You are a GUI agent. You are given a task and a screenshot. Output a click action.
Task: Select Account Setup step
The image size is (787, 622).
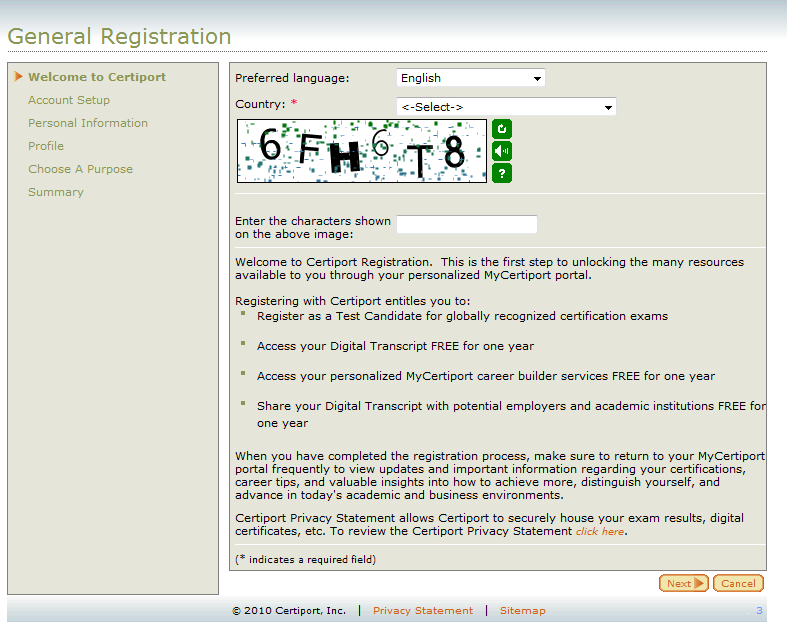pos(69,100)
